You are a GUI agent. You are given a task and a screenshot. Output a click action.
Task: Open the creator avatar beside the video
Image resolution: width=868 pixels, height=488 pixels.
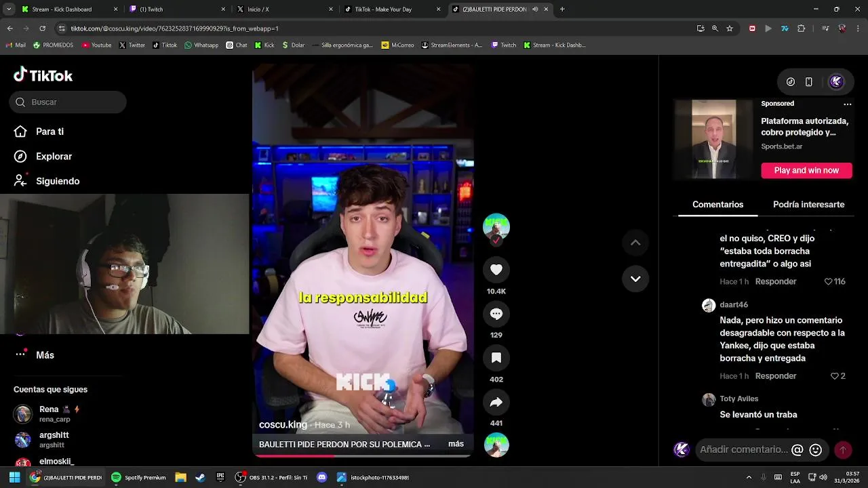tap(496, 227)
